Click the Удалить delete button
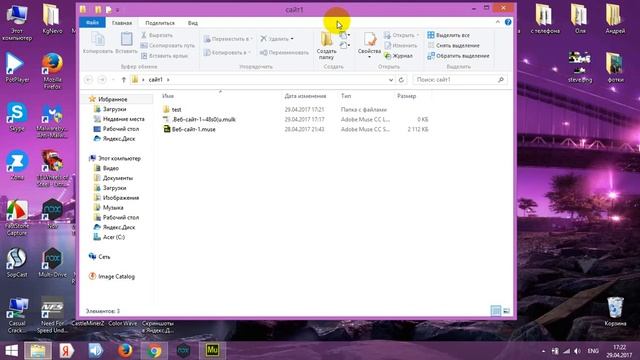Screen dimensions: 640x360 (277, 39)
